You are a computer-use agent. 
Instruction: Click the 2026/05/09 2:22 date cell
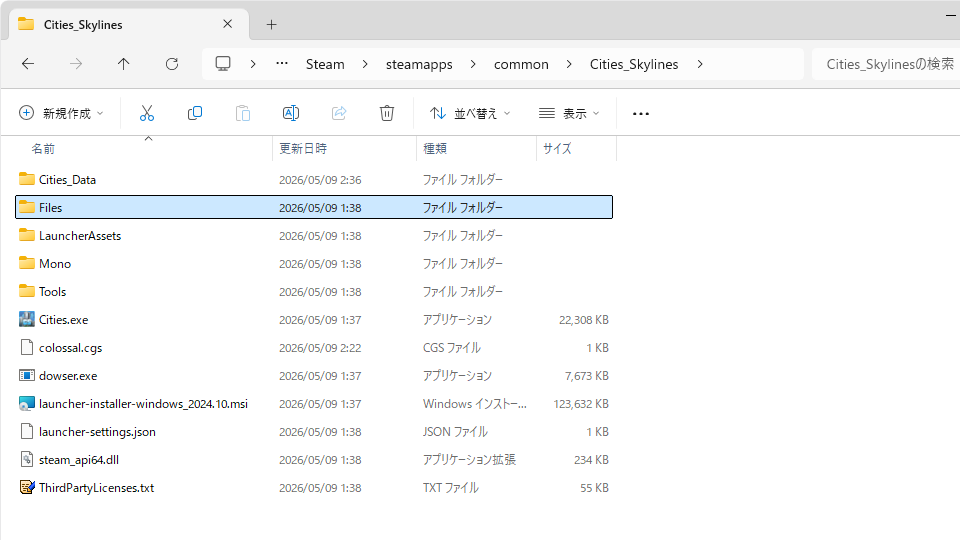click(320, 348)
